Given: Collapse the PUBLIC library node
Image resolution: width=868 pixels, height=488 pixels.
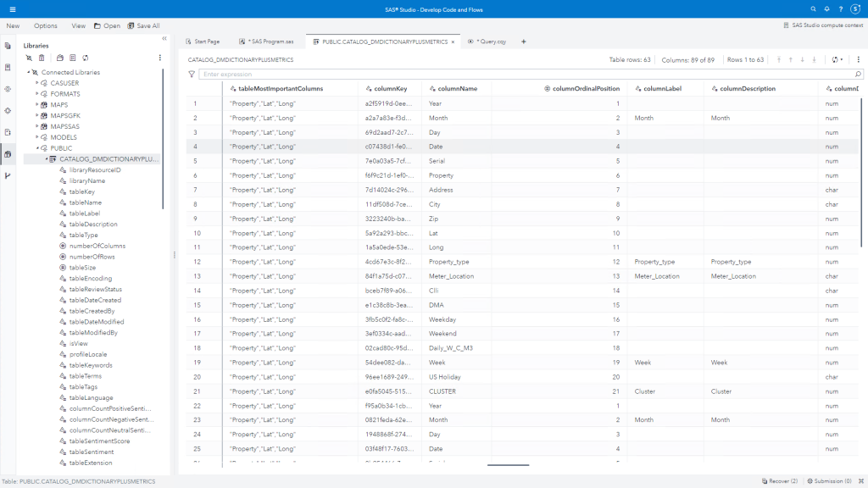Looking at the screenshot, I should 36,148.
